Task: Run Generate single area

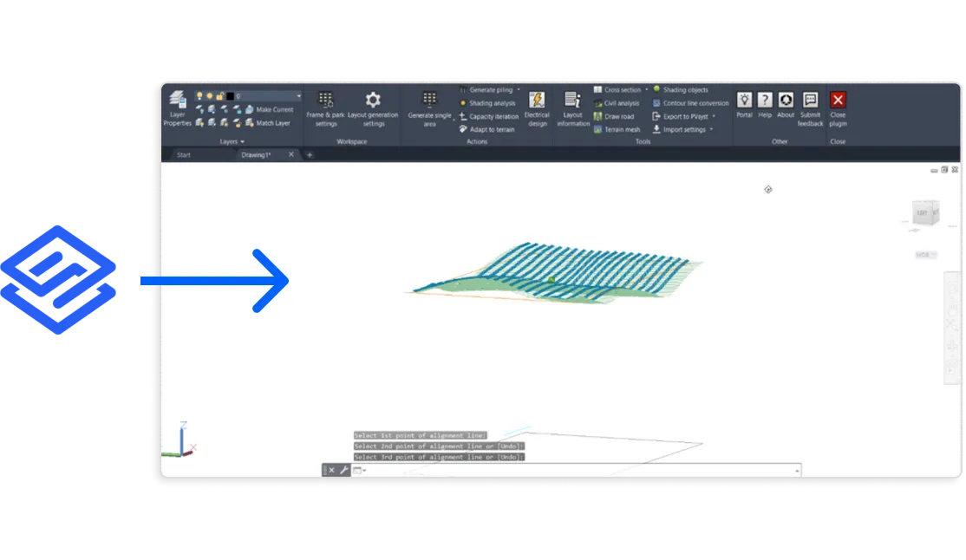Action: pos(429,108)
